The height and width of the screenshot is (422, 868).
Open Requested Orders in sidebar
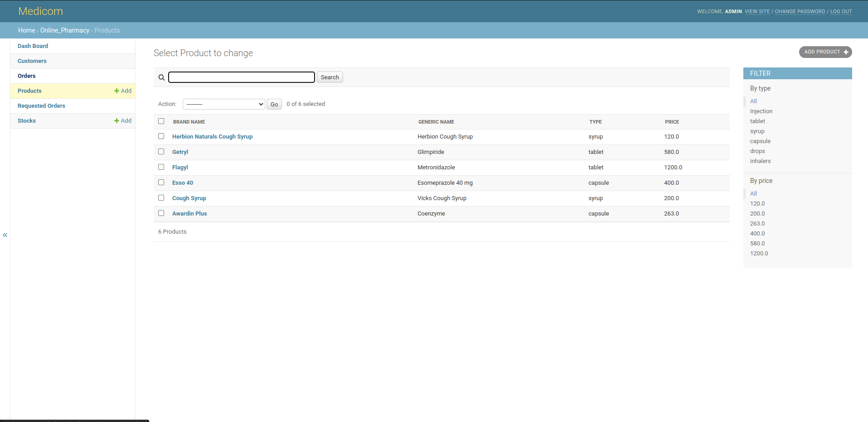point(41,106)
